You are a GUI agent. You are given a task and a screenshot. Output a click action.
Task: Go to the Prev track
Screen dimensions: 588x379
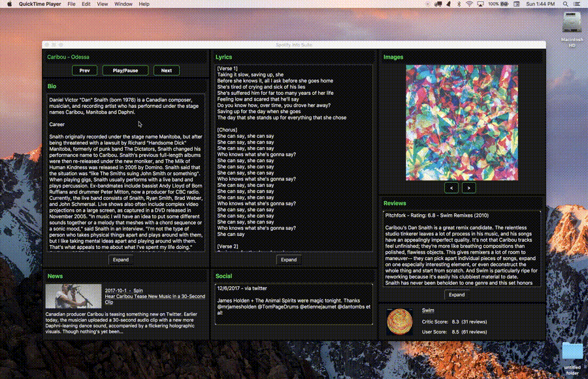[84, 71]
